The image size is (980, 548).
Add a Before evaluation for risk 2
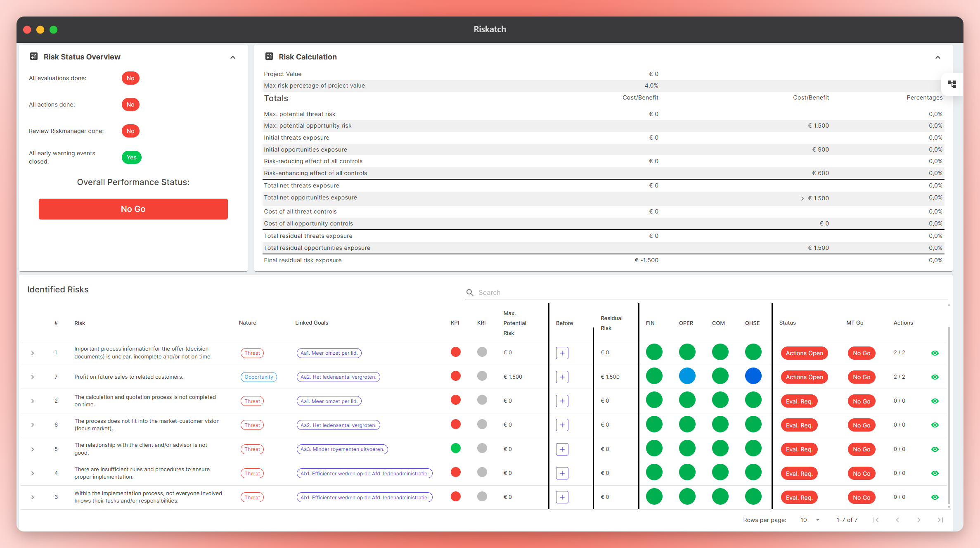562,401
